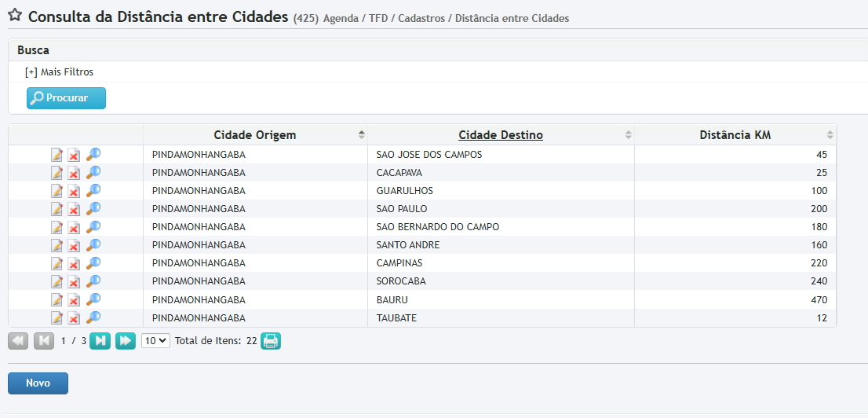This screenshot has width=868, height=418.
Task: Open the items-per-page dropdown
Action: tap(155, 341)
